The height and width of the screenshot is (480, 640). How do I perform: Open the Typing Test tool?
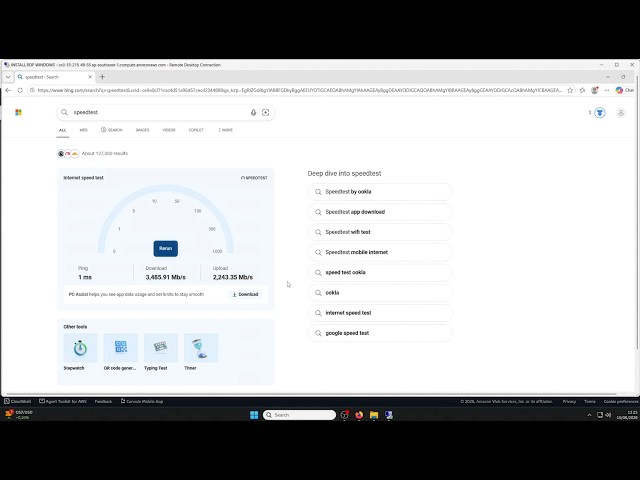tap(160, 352)
